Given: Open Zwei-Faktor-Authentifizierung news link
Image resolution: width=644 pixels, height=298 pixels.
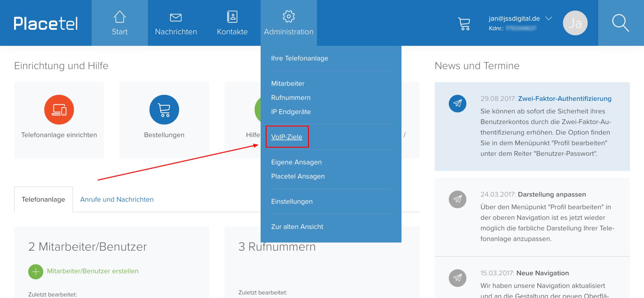Looking at the screenshot, I should pyautogui.click(x=565, y=98).
